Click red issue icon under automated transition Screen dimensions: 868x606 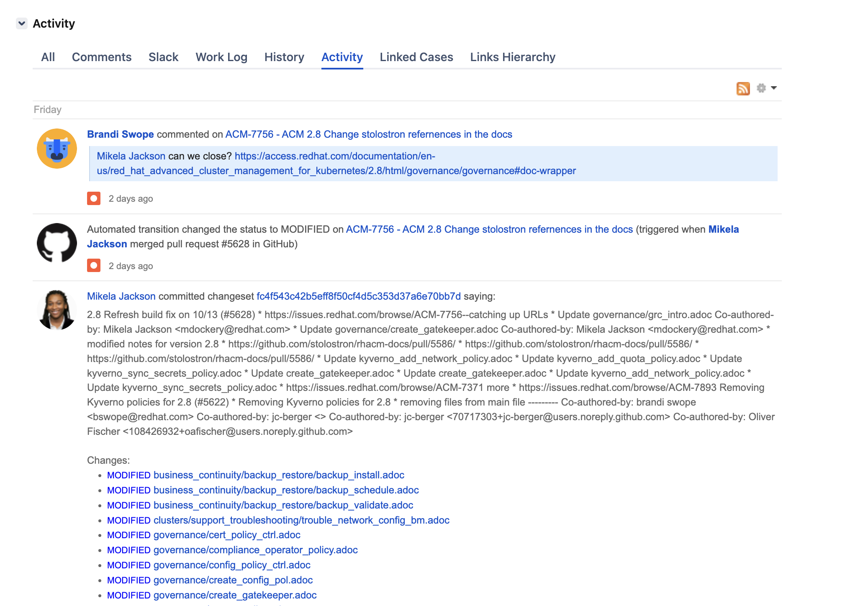94,266
